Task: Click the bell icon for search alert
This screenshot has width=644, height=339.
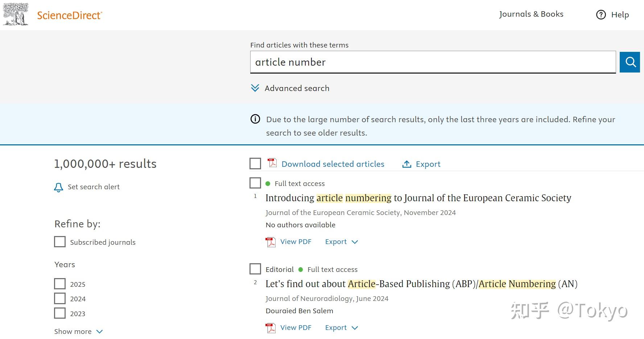Action: (58, 187)
